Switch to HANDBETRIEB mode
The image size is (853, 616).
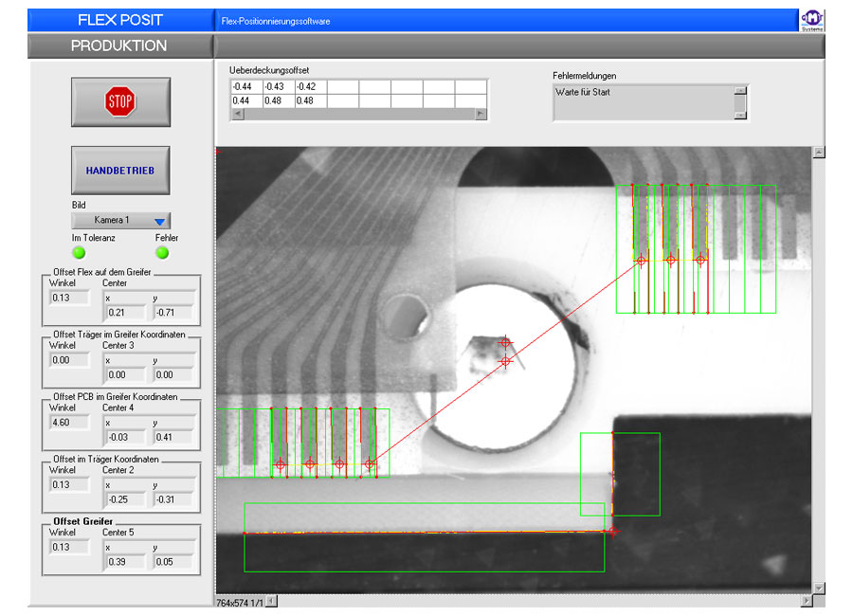[120, 171]
